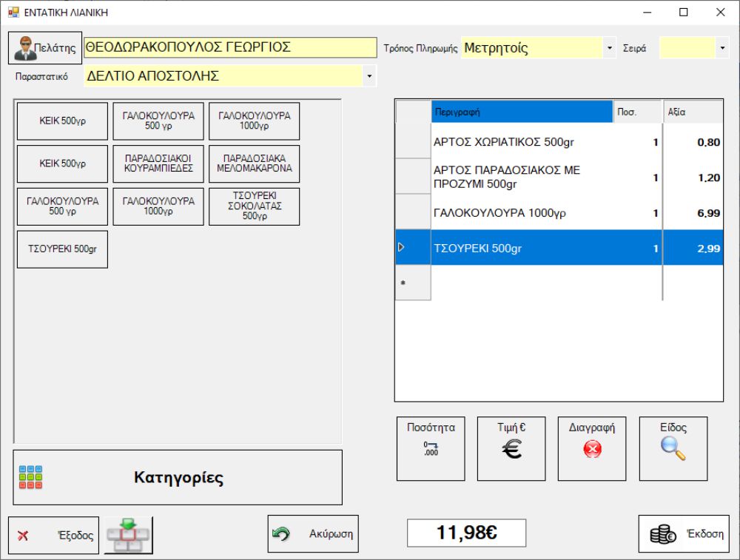
Task: Click the Πελάτης customer icon button
Action: [44, 48]
